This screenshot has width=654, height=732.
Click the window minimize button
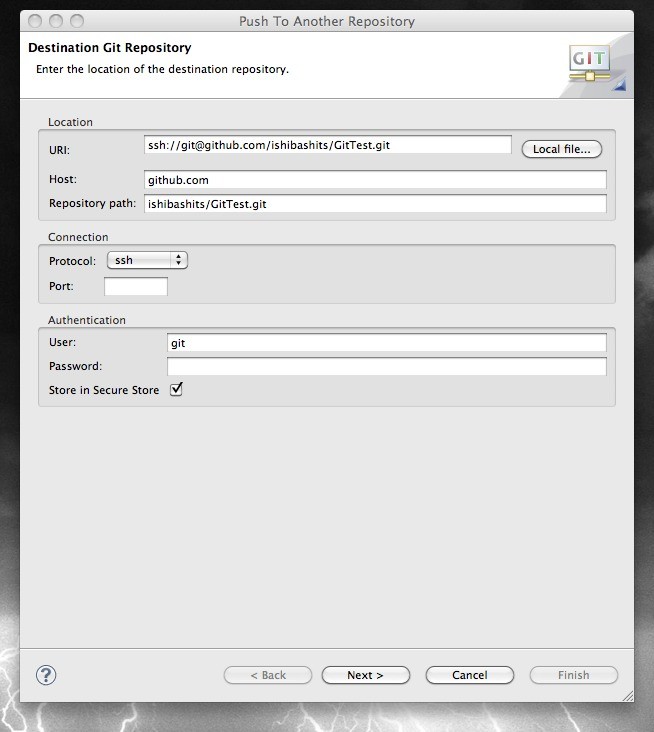[56, 21]
